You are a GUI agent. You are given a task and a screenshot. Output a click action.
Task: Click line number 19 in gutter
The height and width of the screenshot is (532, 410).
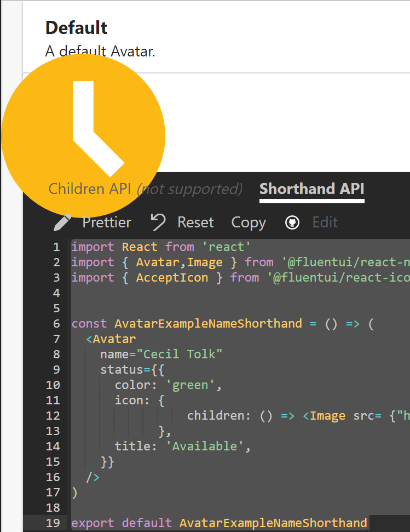53,523
